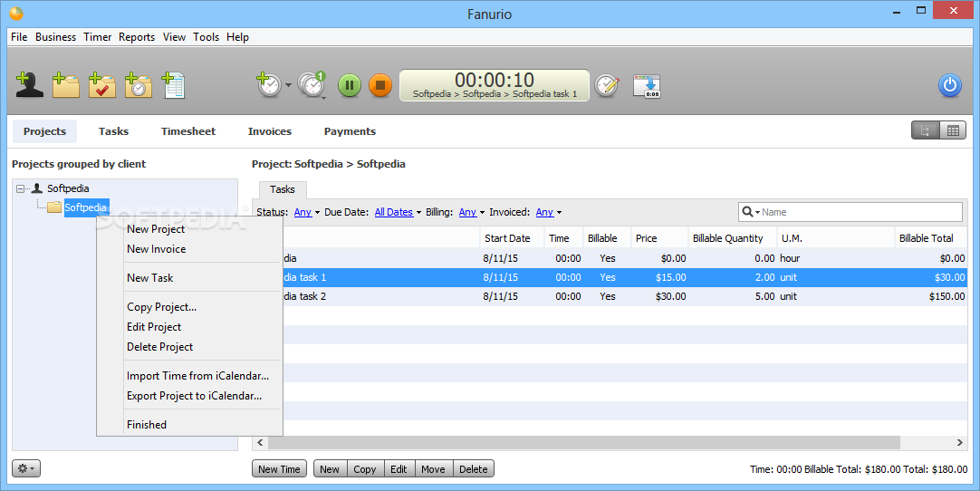Collapse the Softpedia client tree node

tap(21, 188)
